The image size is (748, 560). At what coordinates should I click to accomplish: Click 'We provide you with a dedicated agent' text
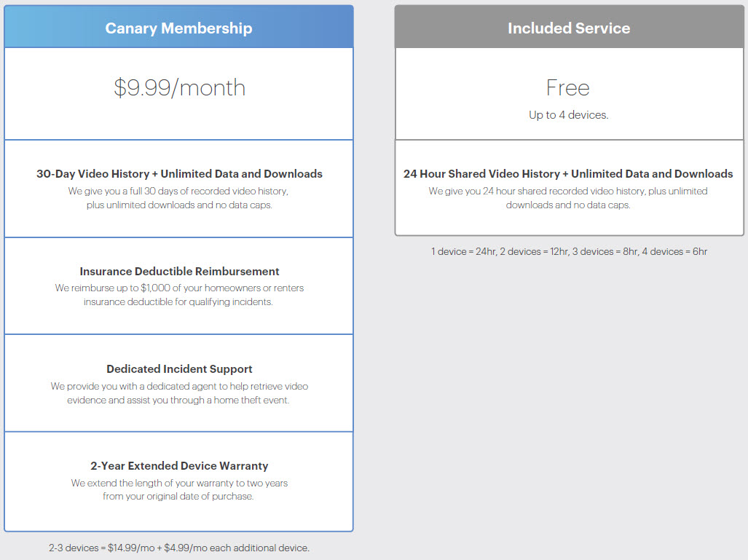pyautogui.click(x=179, y=393)
